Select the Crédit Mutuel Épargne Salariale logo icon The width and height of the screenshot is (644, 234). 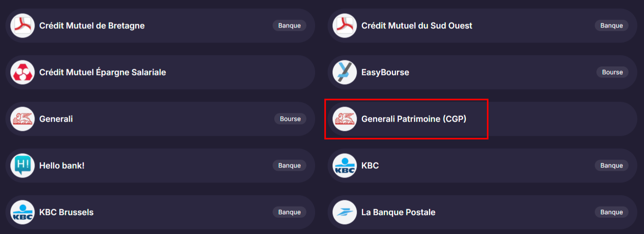point(23,72)
